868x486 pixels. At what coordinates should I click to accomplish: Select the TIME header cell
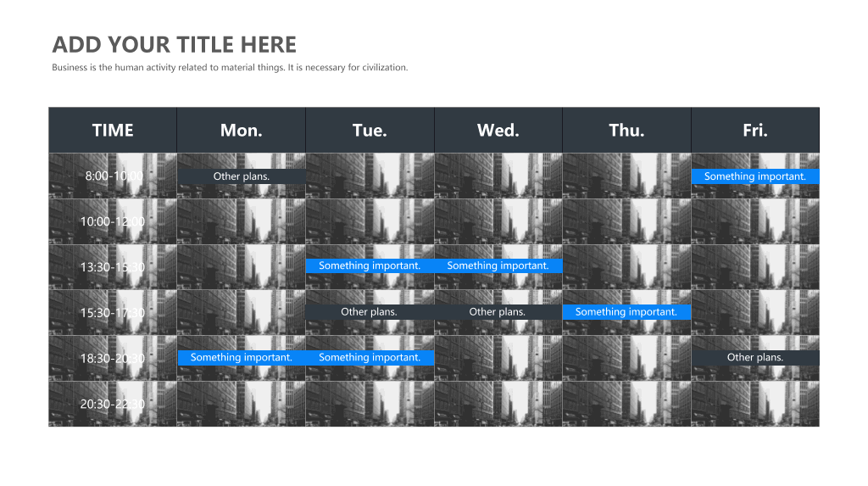tap(113, 131)
